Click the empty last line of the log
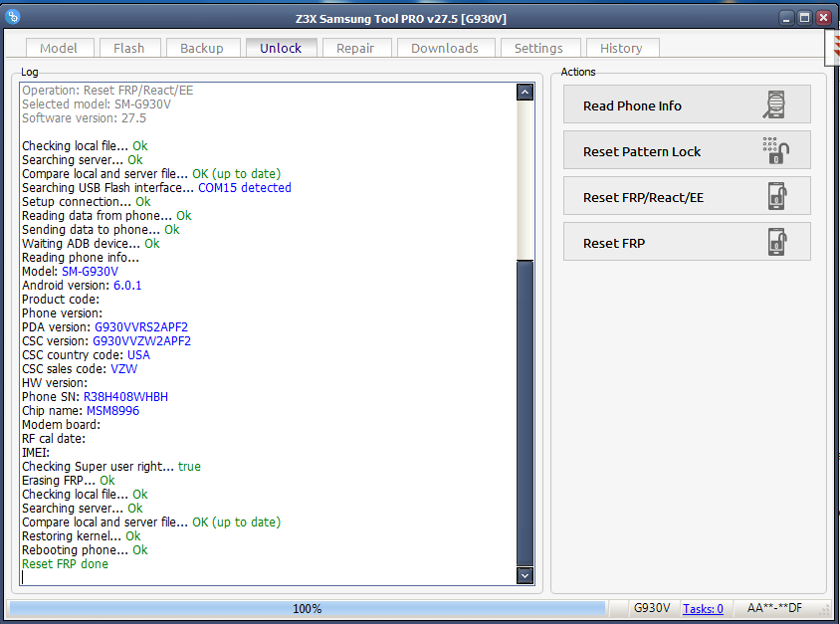Image resolution: width=840 pixels, height=624 pixels. pyautogui.click(x=268, y=577)
